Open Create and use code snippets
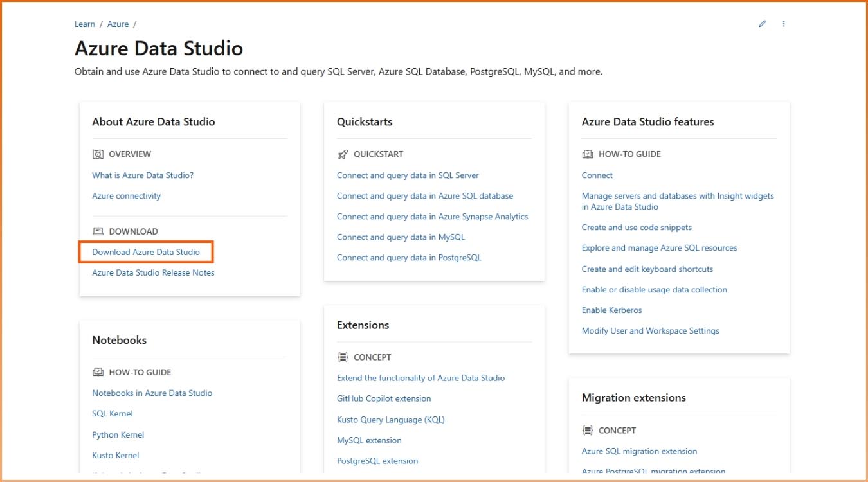Image resolution: width=868 pixels, height=482 pixels. coord(637,228)
